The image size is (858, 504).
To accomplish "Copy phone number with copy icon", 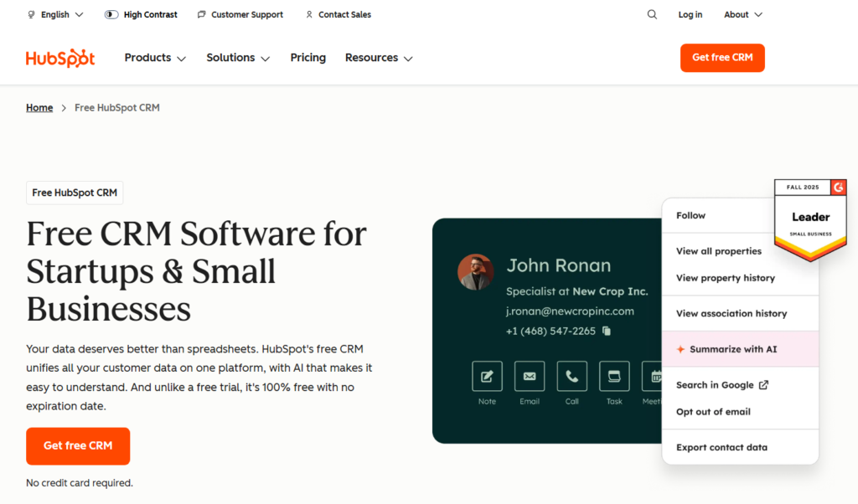I will point(607,331).
